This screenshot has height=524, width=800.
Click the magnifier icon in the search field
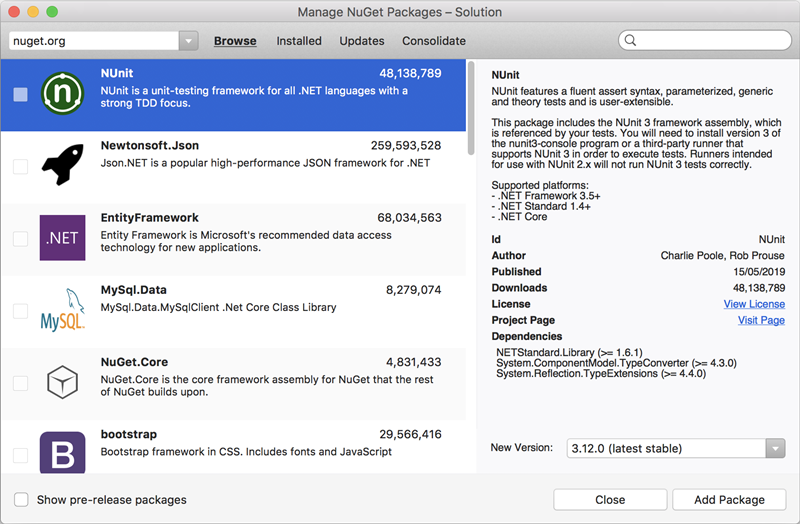(630, 41)
